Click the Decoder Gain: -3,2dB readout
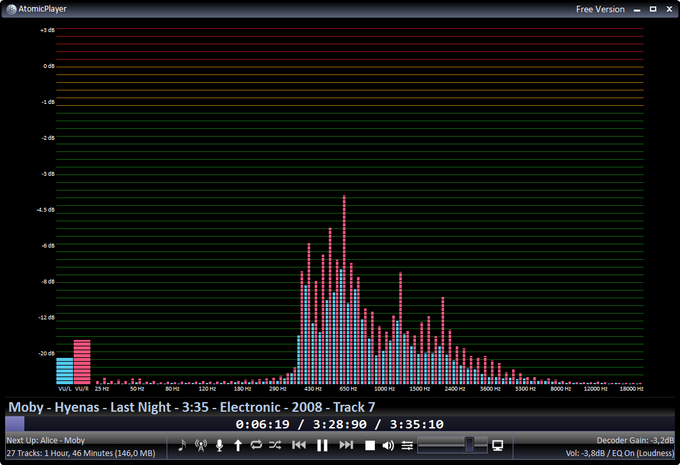This screenshot has height=465, width=680. point(635,440)
